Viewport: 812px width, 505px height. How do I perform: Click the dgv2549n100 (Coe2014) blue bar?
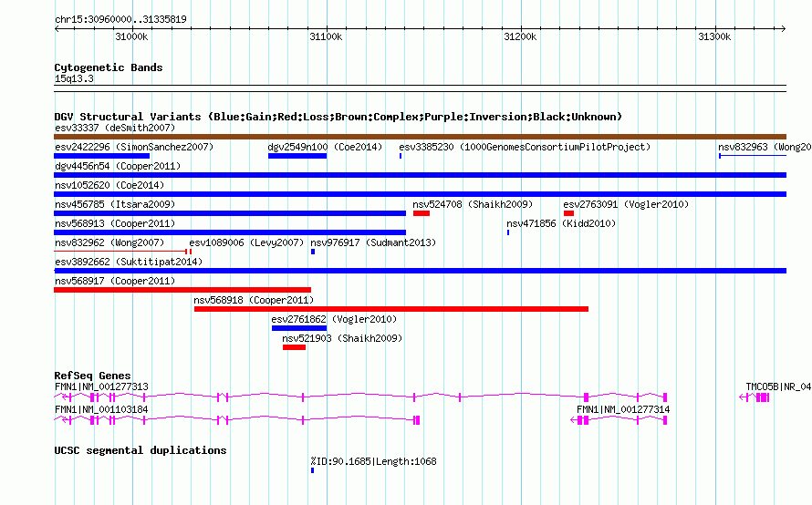pyautogui.click(x=297, y=156)
